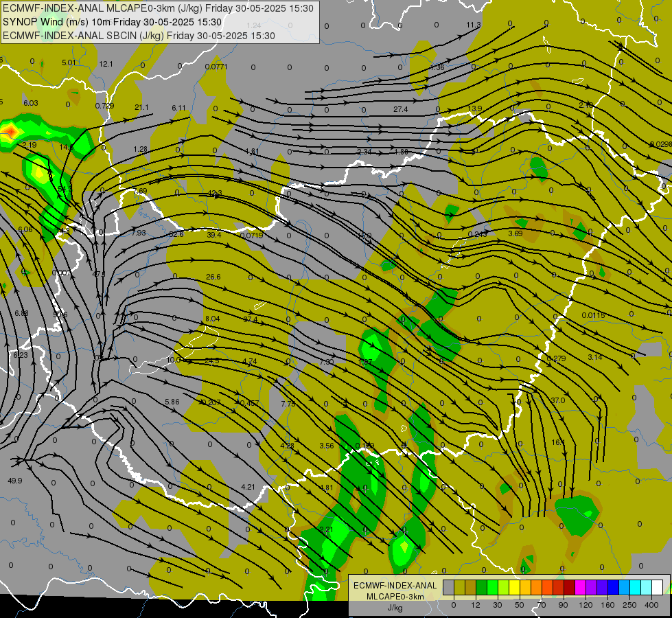Viewport: 672px width, 618px height.
Task: Click the map value 0.0719
Action: [x=252, y=236]
